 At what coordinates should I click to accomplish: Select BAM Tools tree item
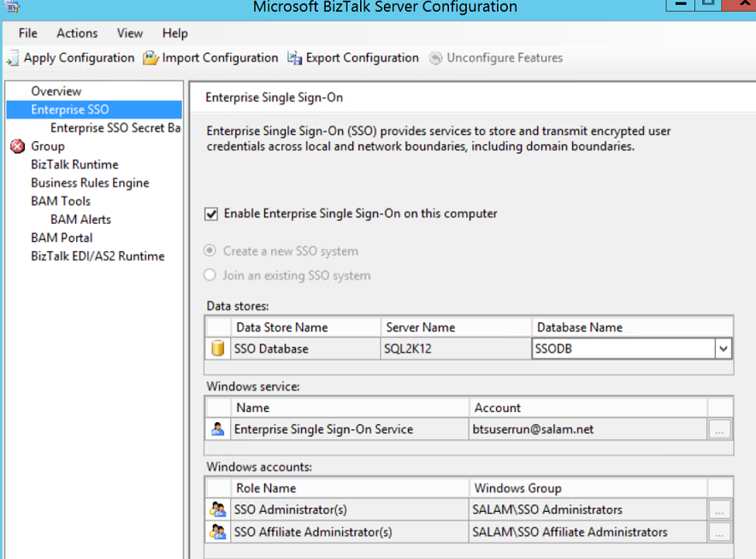pos(61,201)
